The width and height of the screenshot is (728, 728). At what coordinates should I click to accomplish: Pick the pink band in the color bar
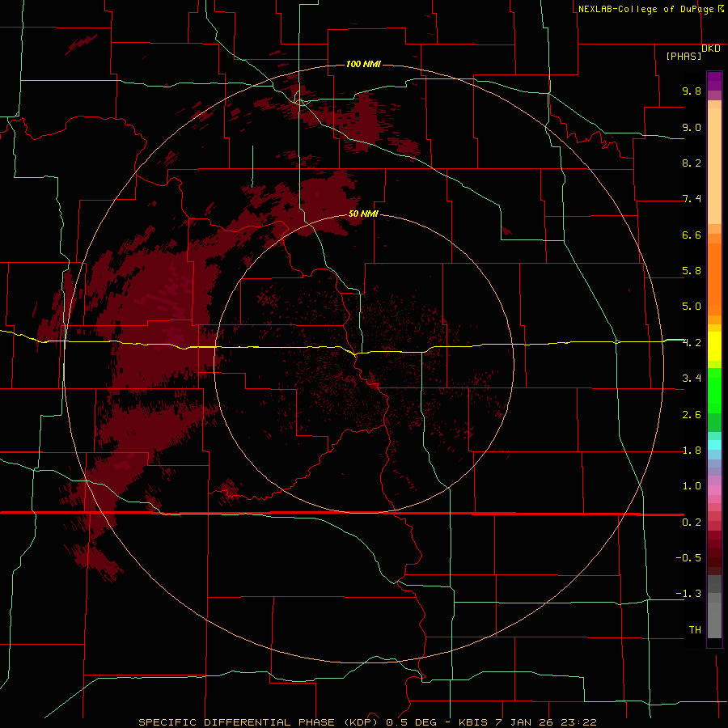tap(714, 490)
